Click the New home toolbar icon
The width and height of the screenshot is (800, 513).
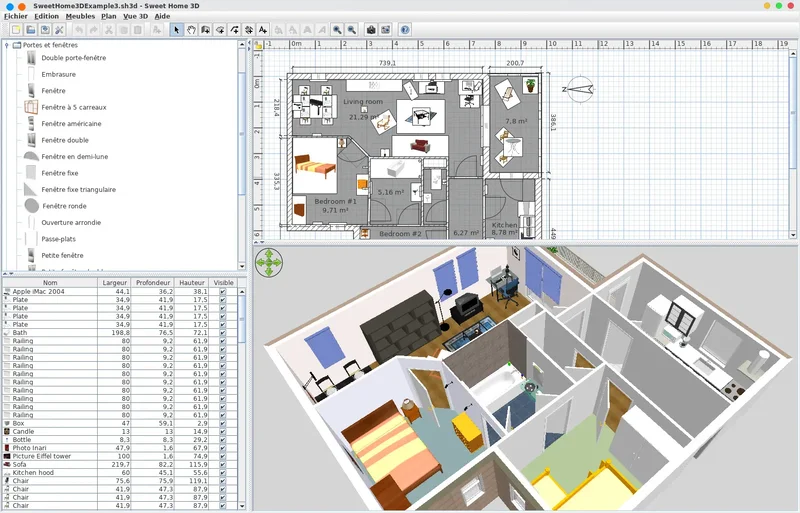(x=16, y=30)
